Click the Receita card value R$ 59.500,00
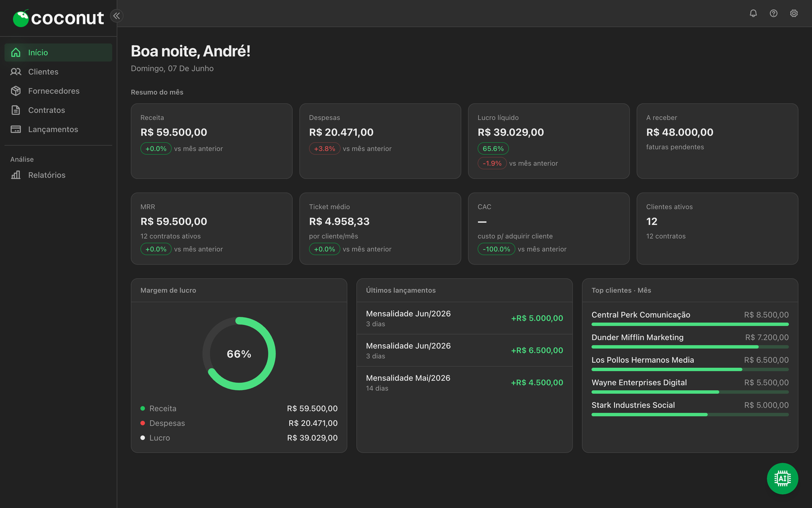This screenshot has height=508, width=812. tap(174, 132)
